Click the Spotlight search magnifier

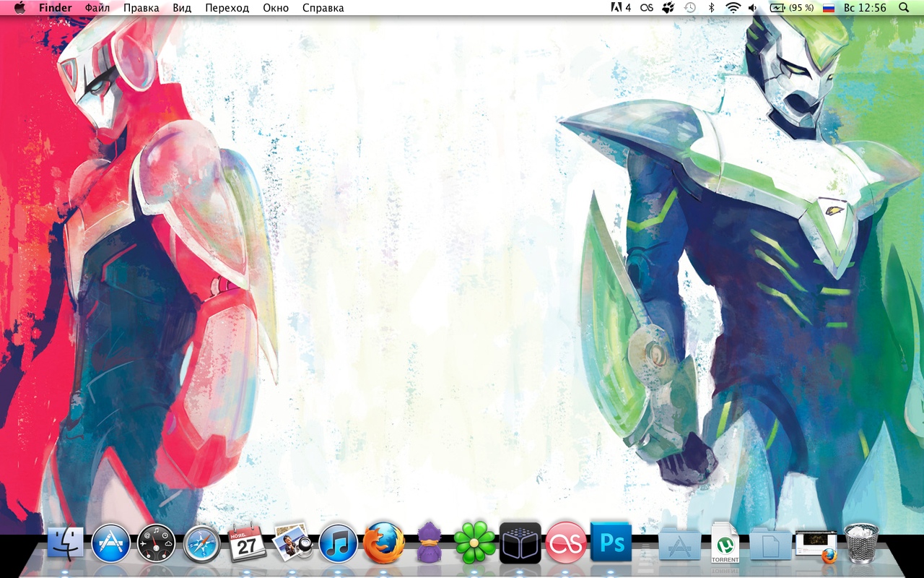coord(904,8)
